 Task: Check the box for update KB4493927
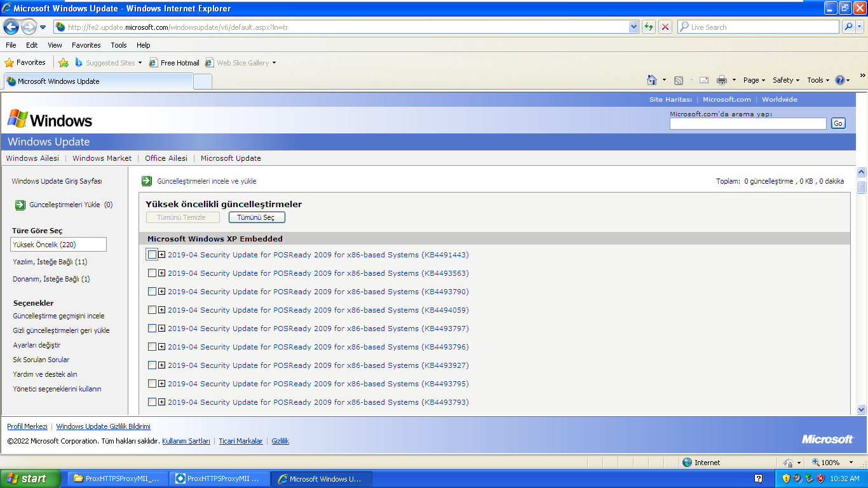(x=152, y=365)
